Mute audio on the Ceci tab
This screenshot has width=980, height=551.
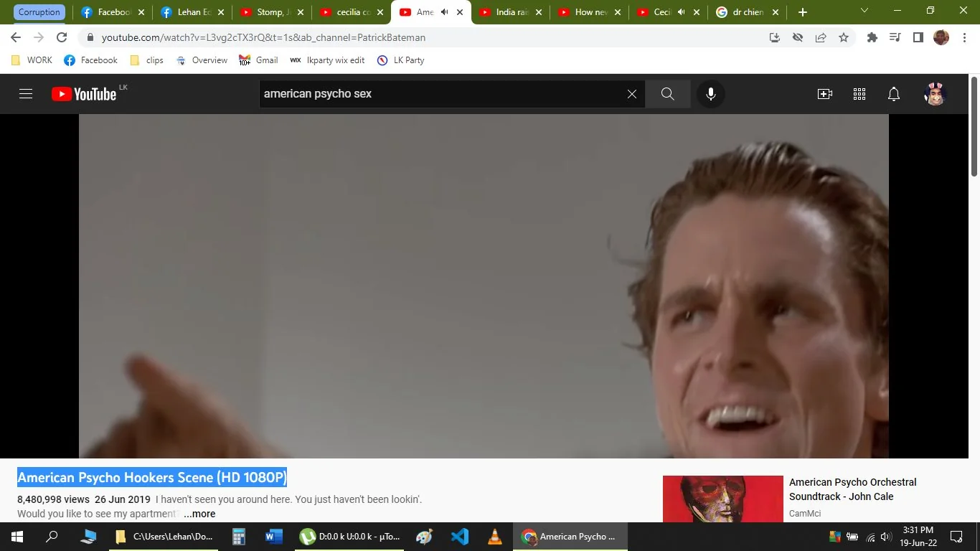[x=681, y=12]
